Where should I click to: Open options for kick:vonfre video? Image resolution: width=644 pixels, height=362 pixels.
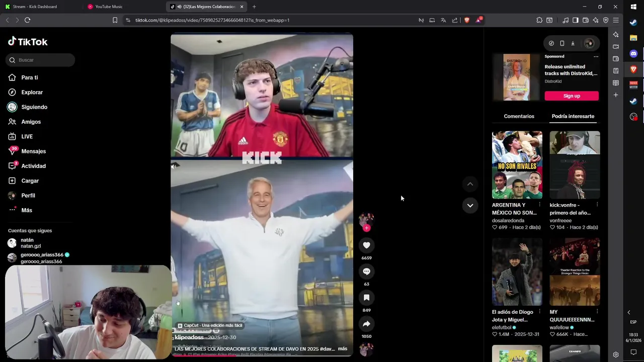click(597, 205)
